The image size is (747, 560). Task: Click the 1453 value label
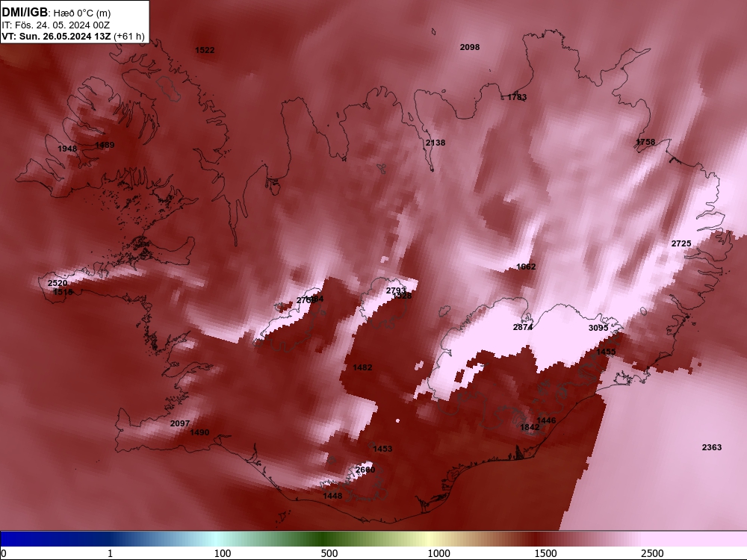(382, 449)
